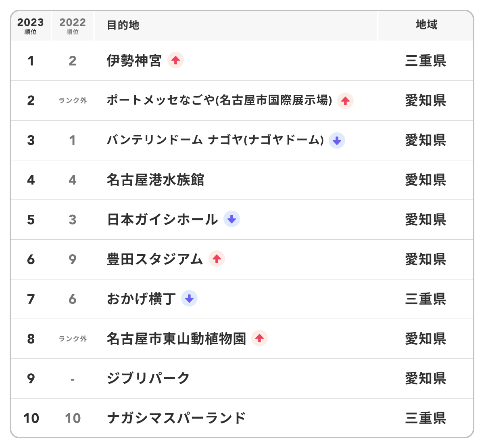The image size is (484, 448).
Task: Click the 日本ガイシホール destination text
Action: pyautogui.click(x=162, y=220)
